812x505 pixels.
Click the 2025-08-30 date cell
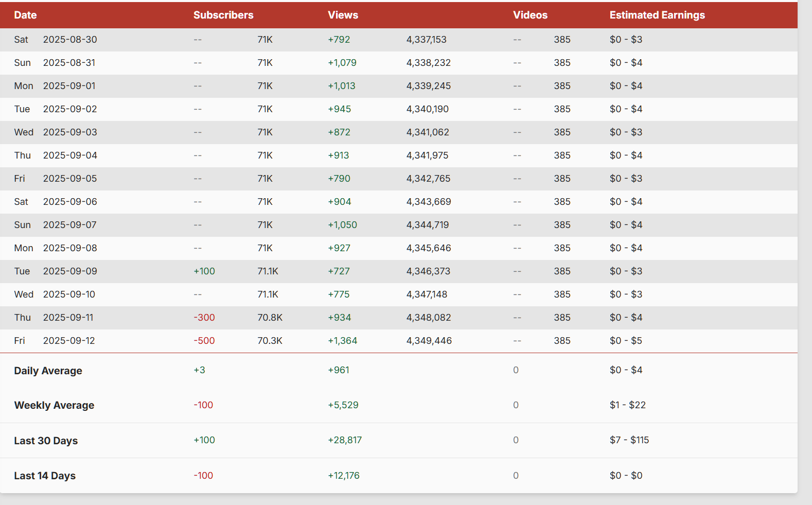click(70, 40)
